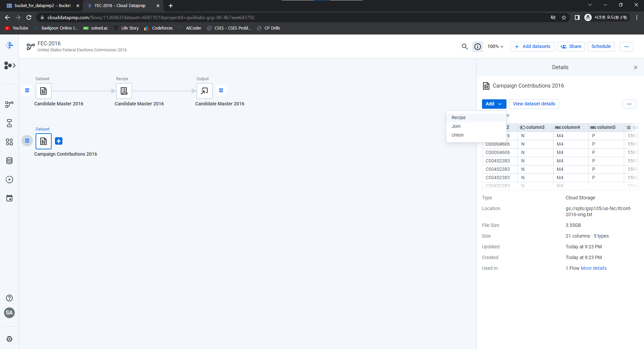
Task: Click the Share button
Action: click(x=571, y=47)
